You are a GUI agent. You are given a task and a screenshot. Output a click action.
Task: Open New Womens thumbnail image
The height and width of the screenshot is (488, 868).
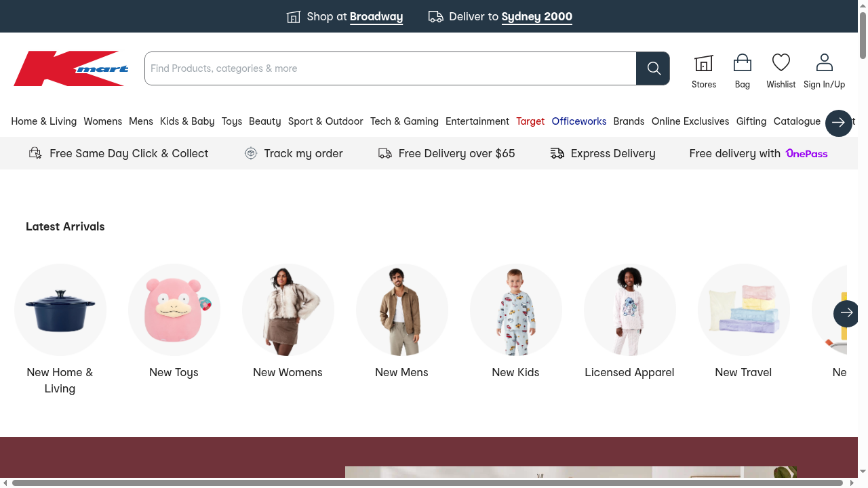(288, 310)
